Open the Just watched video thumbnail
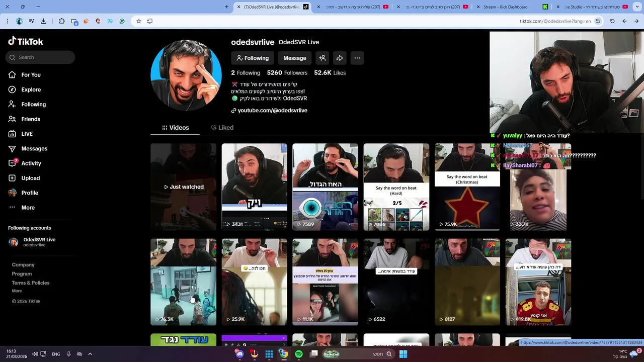The height and width of the screenshot is (362, 644). 183,187
